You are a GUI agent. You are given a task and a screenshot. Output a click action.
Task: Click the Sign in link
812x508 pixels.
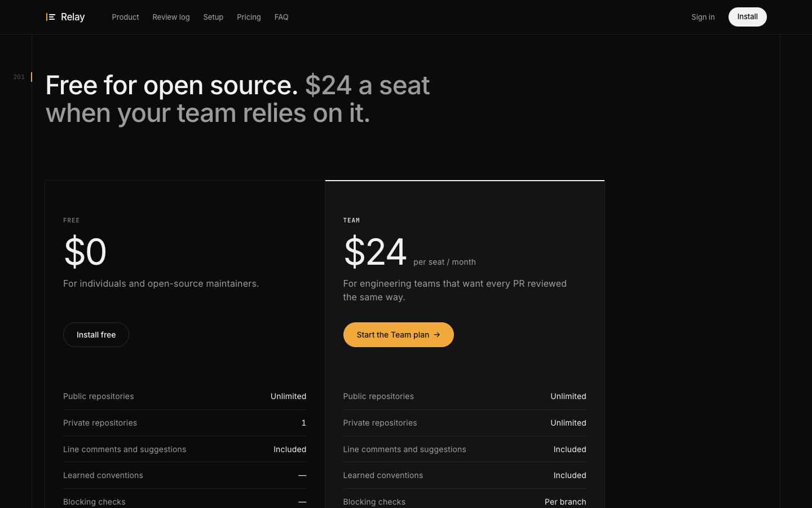703,17
